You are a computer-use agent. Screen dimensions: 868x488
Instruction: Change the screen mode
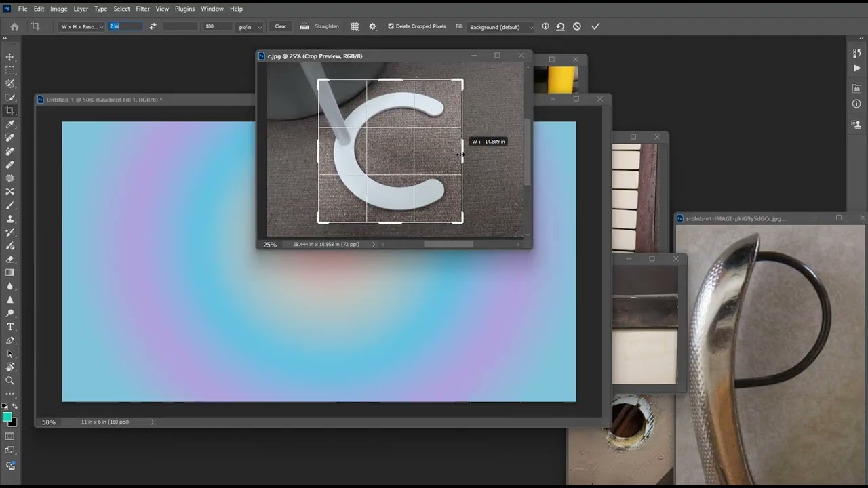pyautogui.click(x=9, y=450)
